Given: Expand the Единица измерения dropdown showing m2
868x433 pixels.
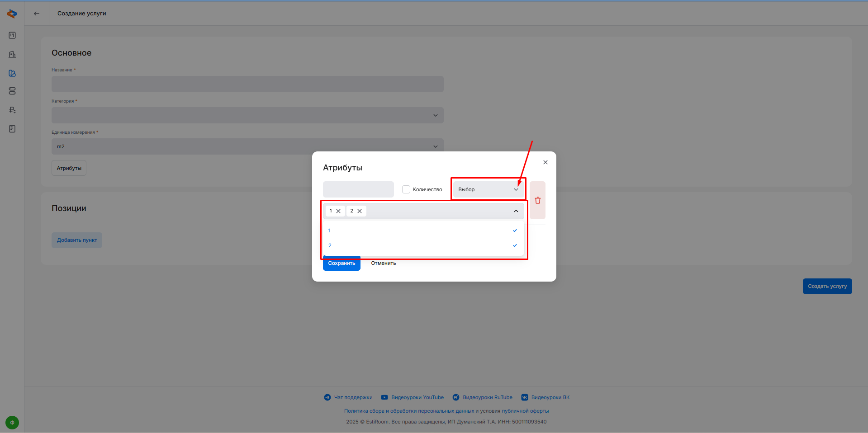Looking at the screenshot, I should coord(247,146).
